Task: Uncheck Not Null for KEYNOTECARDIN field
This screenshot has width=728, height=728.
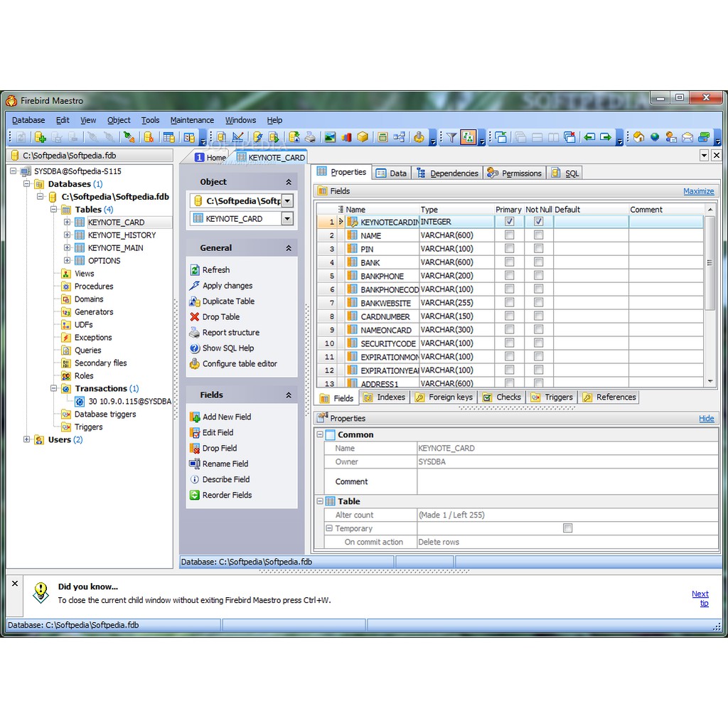Action: tap(539, 222)
